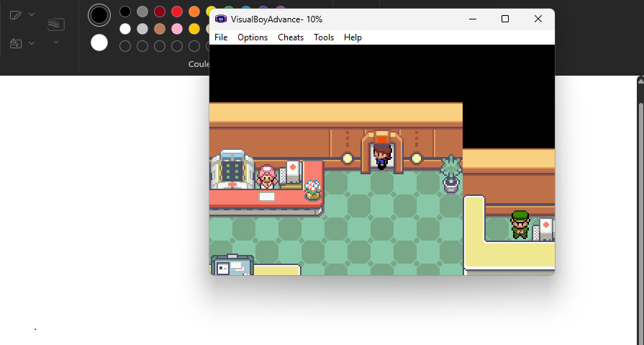Pick the dark red swatch in Paint palette
The height and width of the screenshot is (345, 644).
point(160,12)
